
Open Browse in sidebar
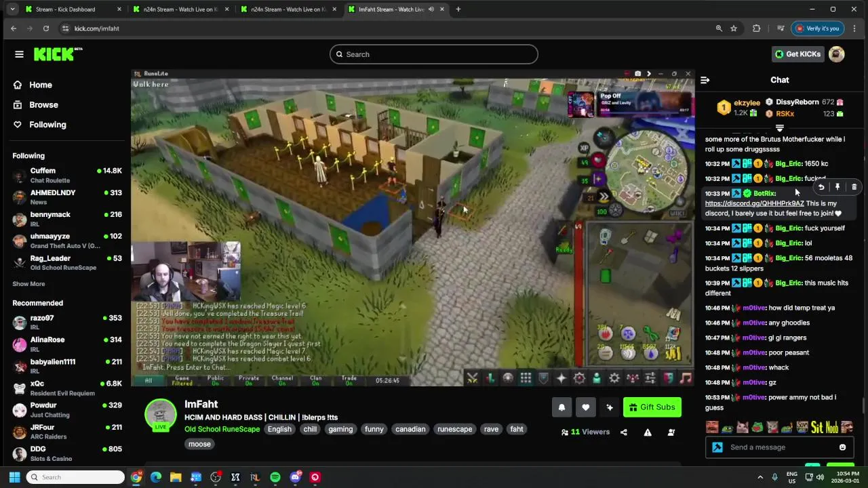point(35,105)
